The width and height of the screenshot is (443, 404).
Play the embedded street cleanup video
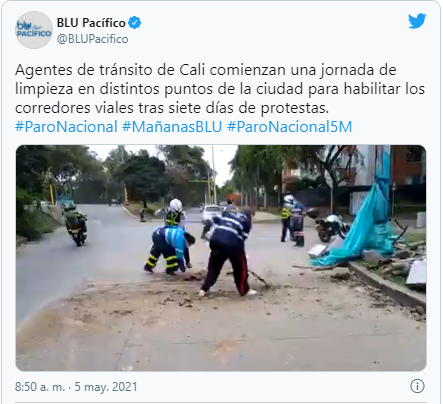(221, 258)
